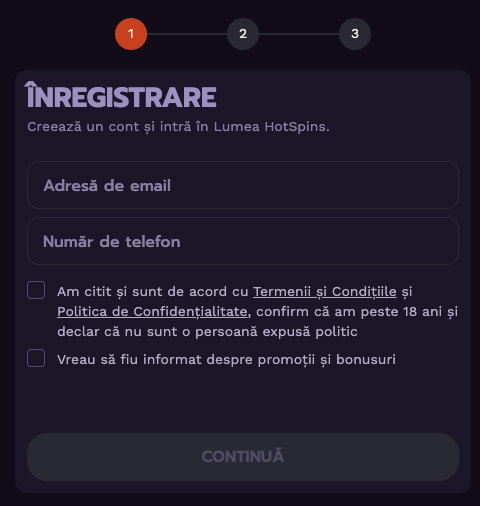Jump to step 2 circle
Screen dimensions: 480x506
(x=243, y=34)
